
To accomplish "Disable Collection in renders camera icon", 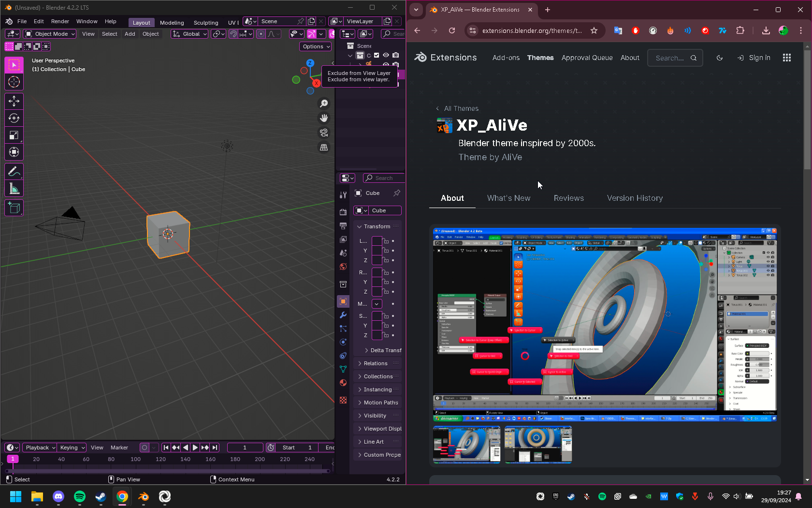I will tap(396, 55).
